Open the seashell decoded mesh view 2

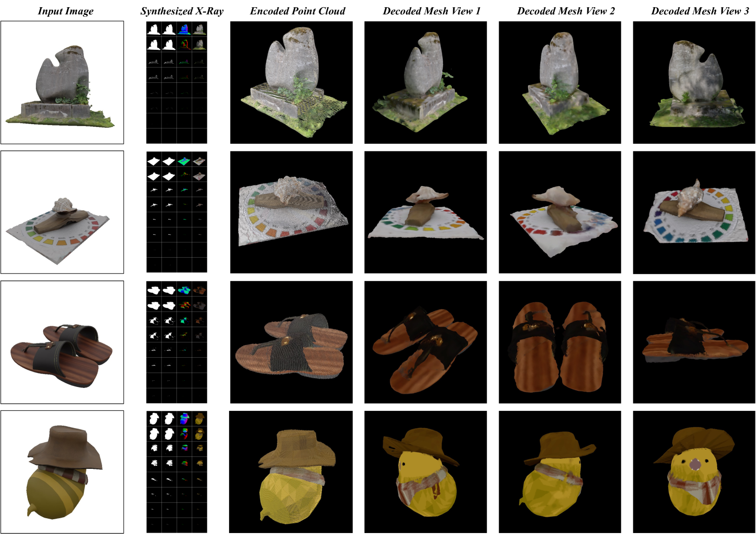tap(560, 212)
